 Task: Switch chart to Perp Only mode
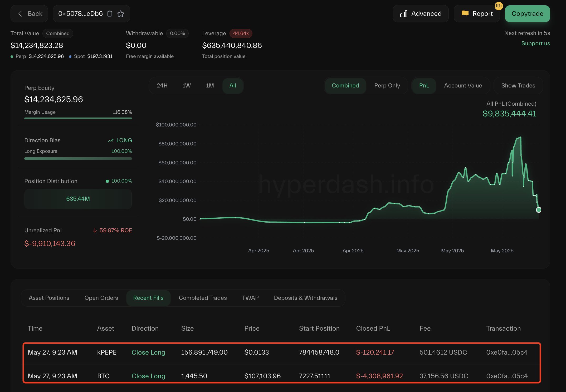click(387, 86)
